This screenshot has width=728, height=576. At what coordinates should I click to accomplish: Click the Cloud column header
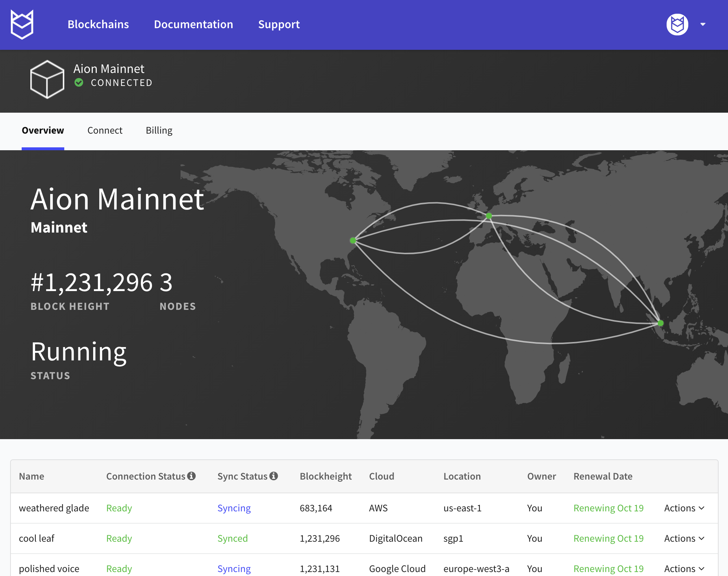(x=382, y=476)
